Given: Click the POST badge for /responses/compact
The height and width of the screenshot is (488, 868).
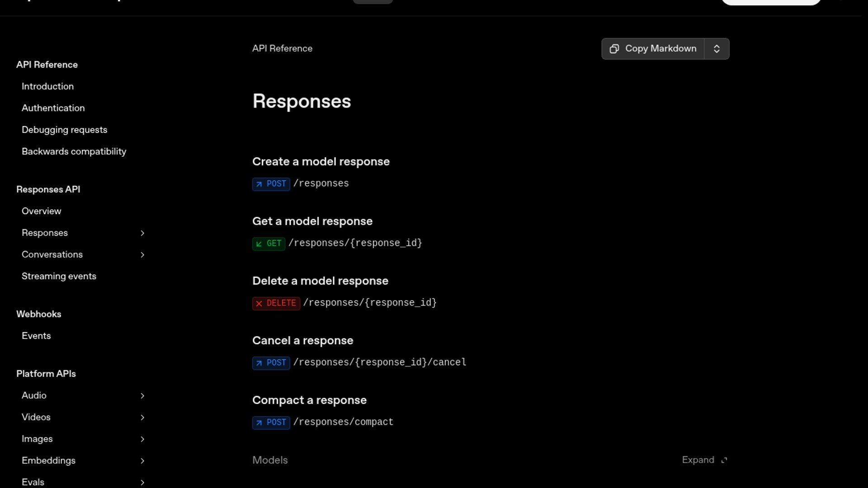Looking at the screenshot, I should [271, 422].
